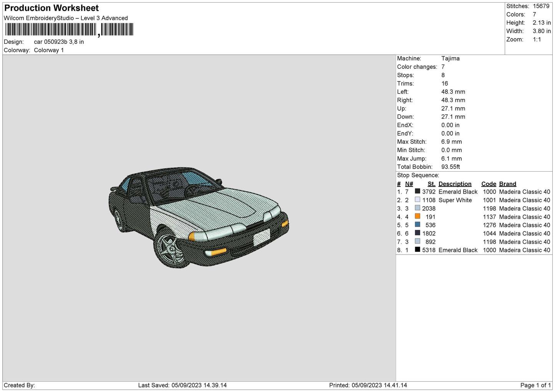Screen dimensions: 555x392
Task: Click the light gray 2038 swatch
Action: pos(417,208)
